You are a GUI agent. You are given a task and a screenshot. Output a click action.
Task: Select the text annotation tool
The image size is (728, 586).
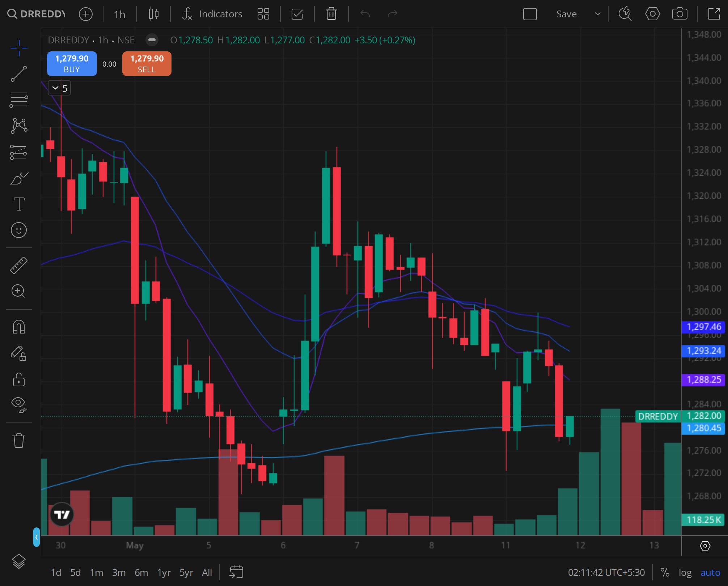[19, 204]
